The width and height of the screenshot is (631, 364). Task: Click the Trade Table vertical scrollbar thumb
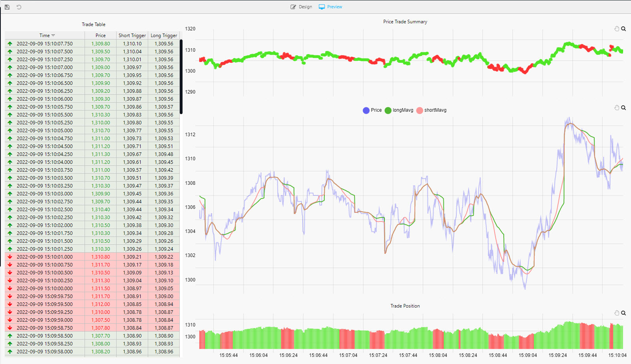(181, 77)
